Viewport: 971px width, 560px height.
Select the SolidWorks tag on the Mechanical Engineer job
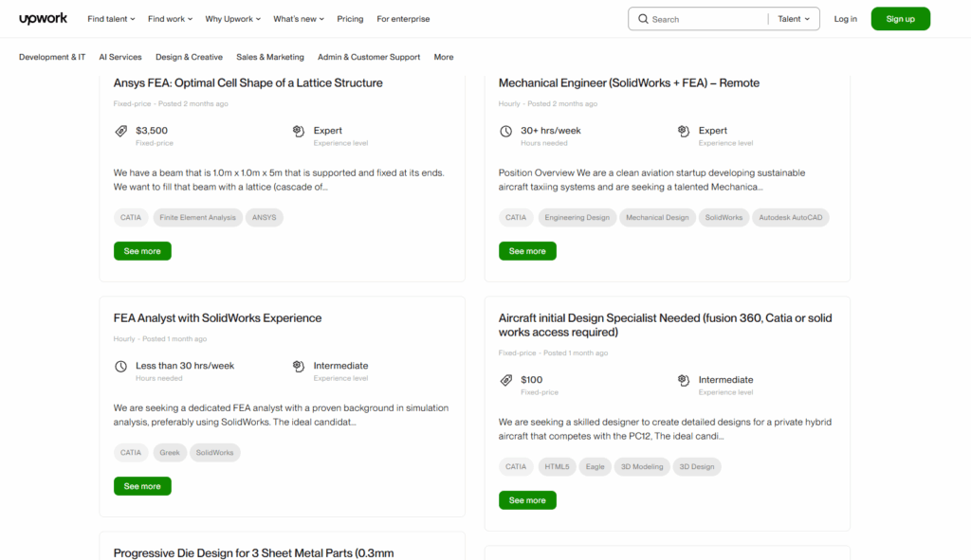coord(724,217)
